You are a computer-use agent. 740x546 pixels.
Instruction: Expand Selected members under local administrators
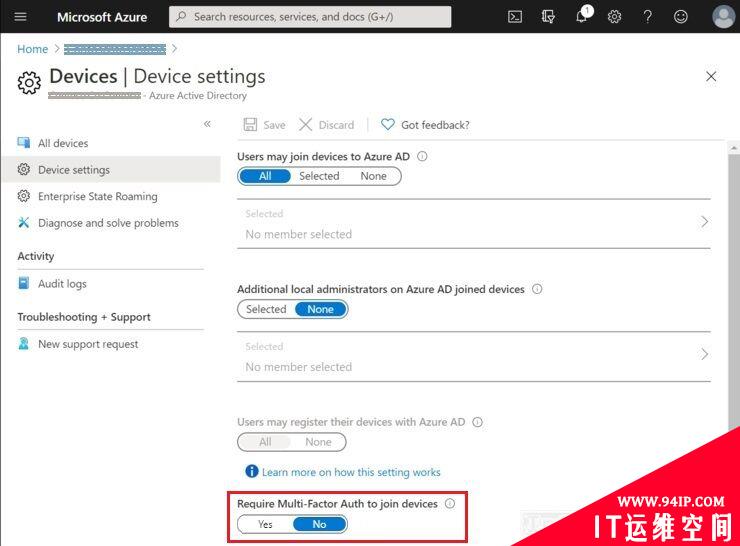click(474, 356)
